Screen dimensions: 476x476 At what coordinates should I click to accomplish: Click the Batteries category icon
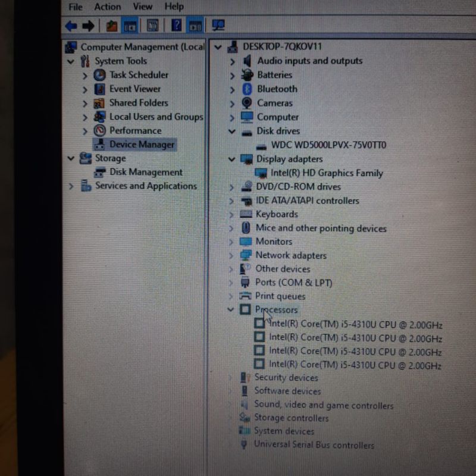coord(247,75)
